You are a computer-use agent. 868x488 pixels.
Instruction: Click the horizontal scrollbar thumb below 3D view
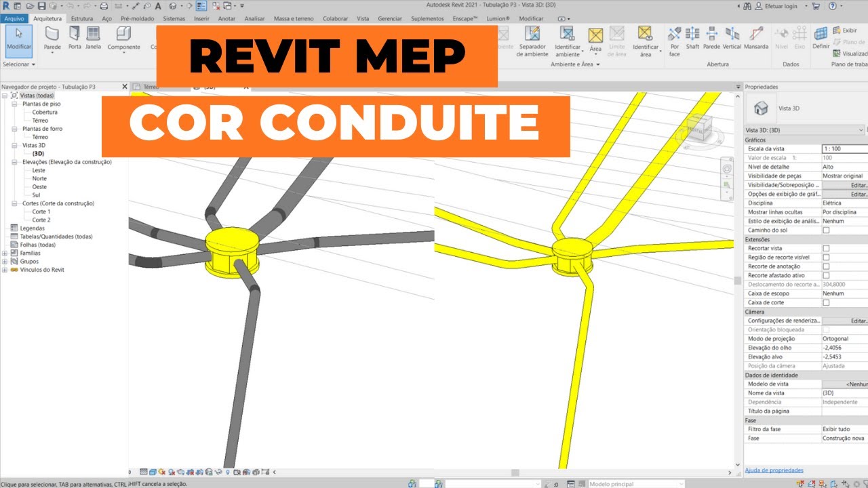pos(515,472)
